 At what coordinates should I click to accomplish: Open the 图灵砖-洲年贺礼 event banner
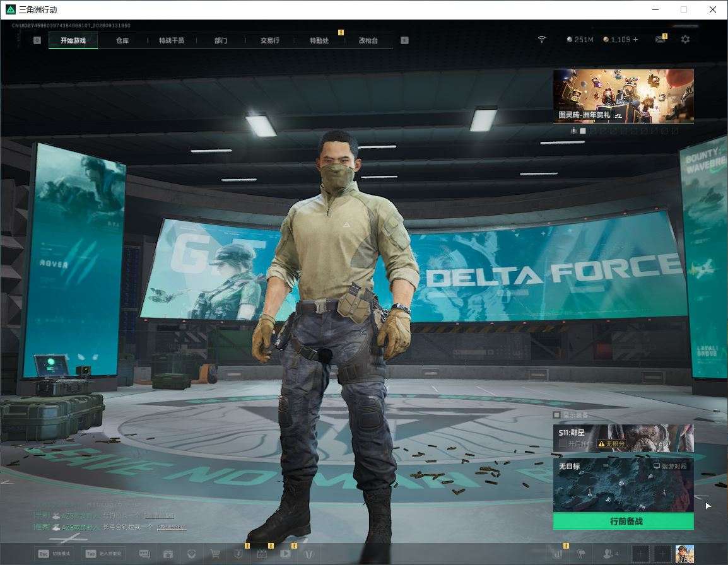(x=623, y=96)
